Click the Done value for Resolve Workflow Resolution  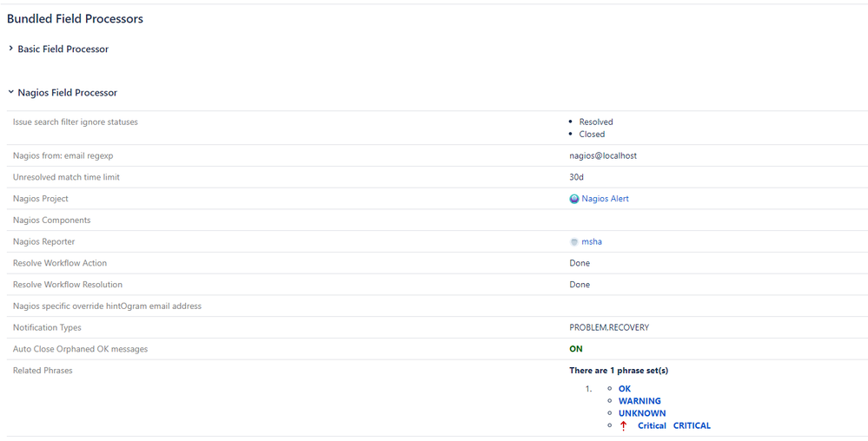click(580, 285)
